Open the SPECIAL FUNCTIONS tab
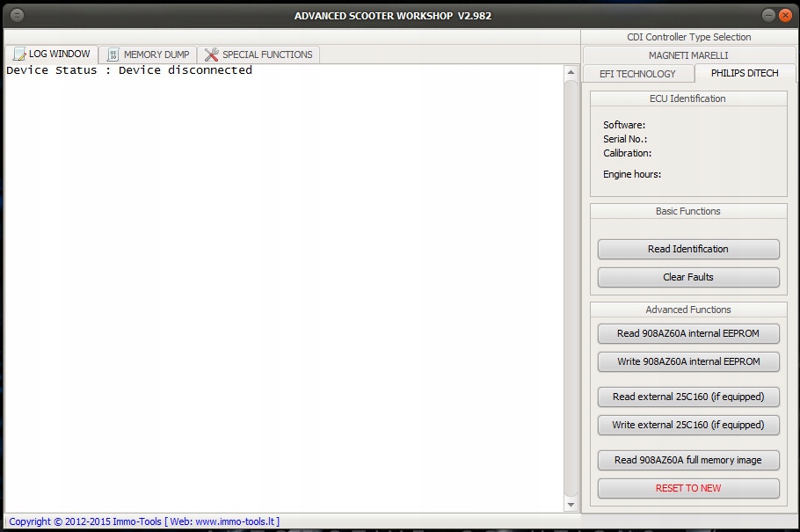 click(258, 55)
